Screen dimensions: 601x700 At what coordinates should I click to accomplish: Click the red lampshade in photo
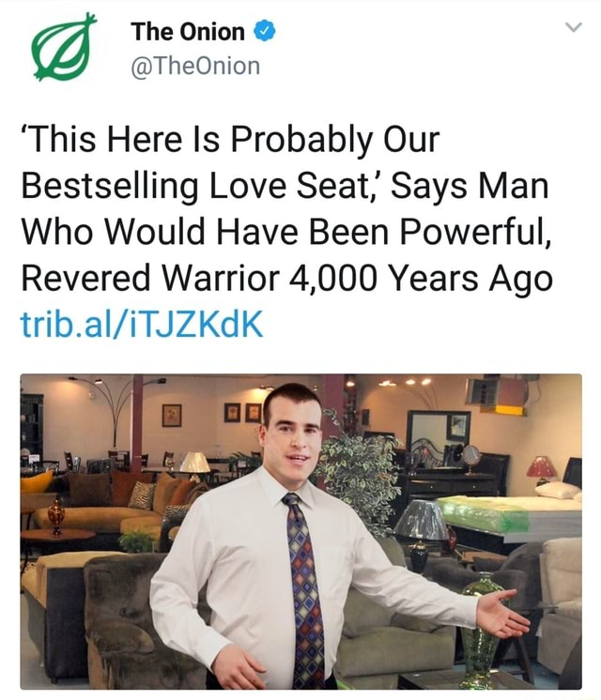[x=541, y=467]
